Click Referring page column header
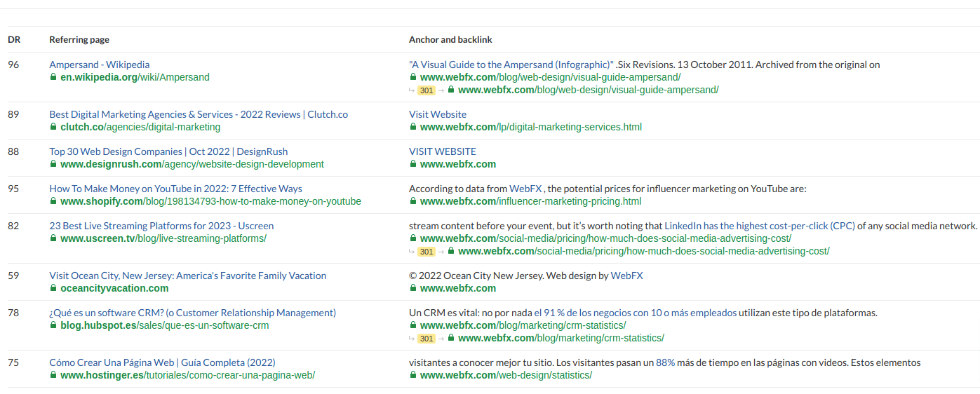Viewport: 980px width, 394px height. point(79,40)
